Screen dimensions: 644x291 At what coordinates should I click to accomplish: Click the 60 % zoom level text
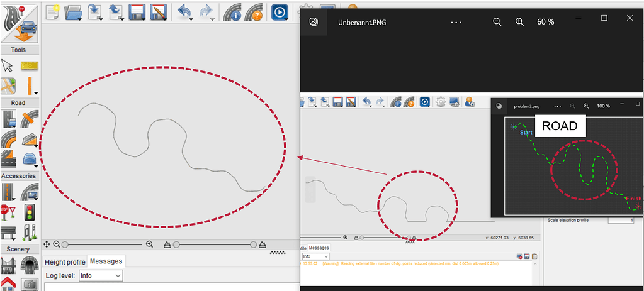coord(545,22)
